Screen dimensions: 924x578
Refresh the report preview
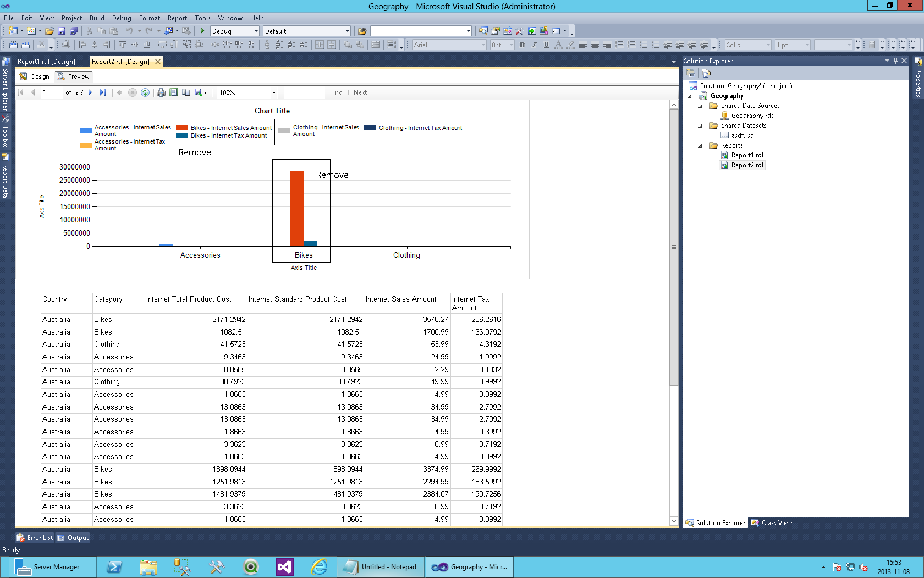145,92
